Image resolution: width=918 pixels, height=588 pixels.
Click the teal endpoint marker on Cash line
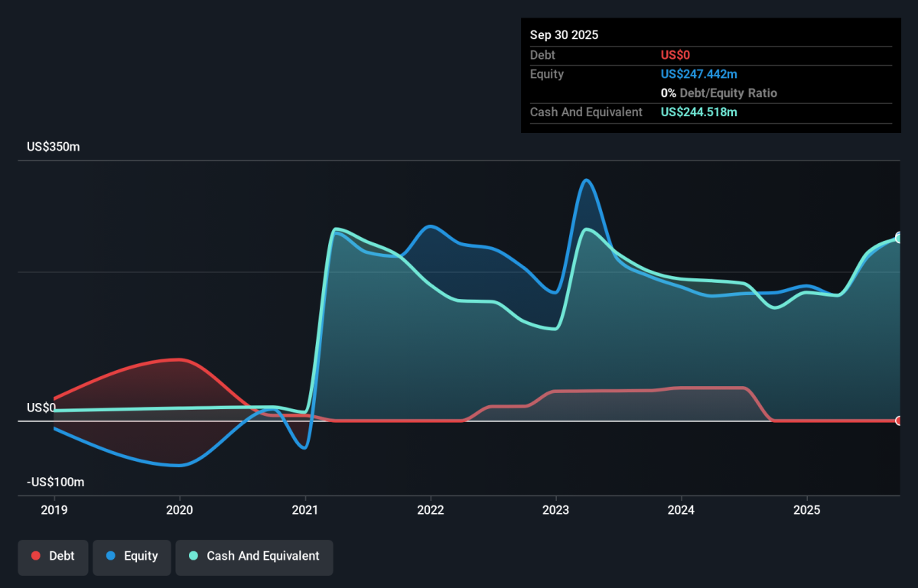click(900, 238)
